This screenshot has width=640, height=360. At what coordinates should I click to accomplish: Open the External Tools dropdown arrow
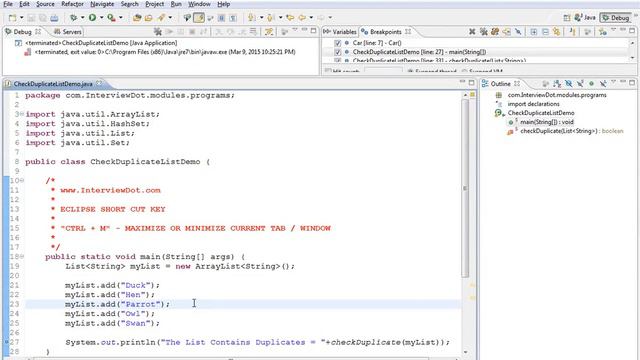coord(120,18)
